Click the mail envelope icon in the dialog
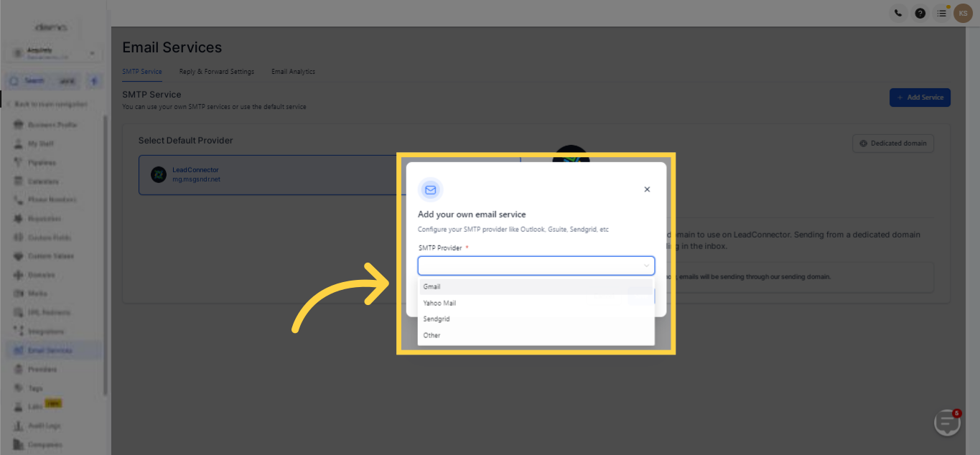Viewport: 980px width, 455px height. pyautogui.click(x=431, y=190)
